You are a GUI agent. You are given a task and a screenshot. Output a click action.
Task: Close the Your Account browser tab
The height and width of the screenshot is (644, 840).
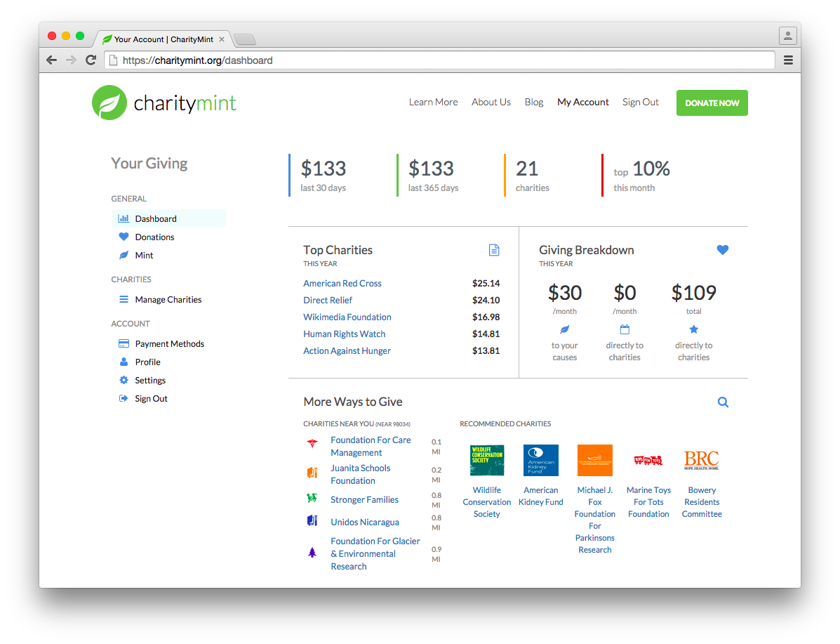[222, 39]
